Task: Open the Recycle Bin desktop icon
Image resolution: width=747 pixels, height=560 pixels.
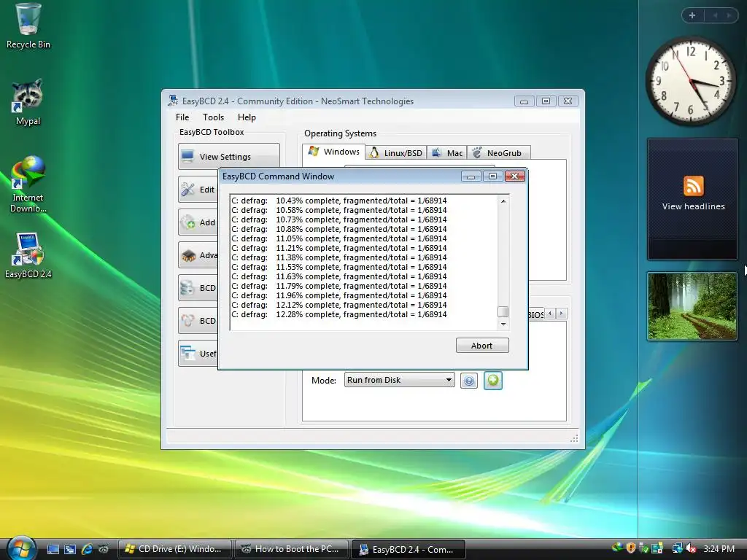Action: (28, 26)
